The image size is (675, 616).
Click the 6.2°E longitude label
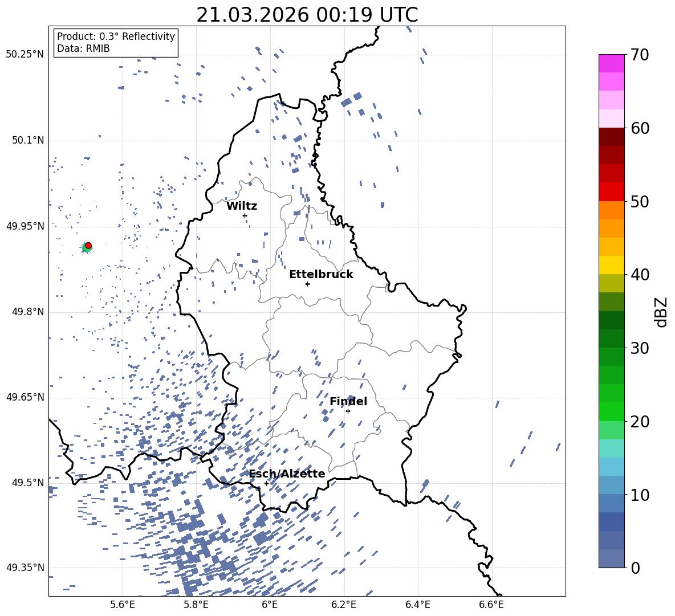[344, 605]
